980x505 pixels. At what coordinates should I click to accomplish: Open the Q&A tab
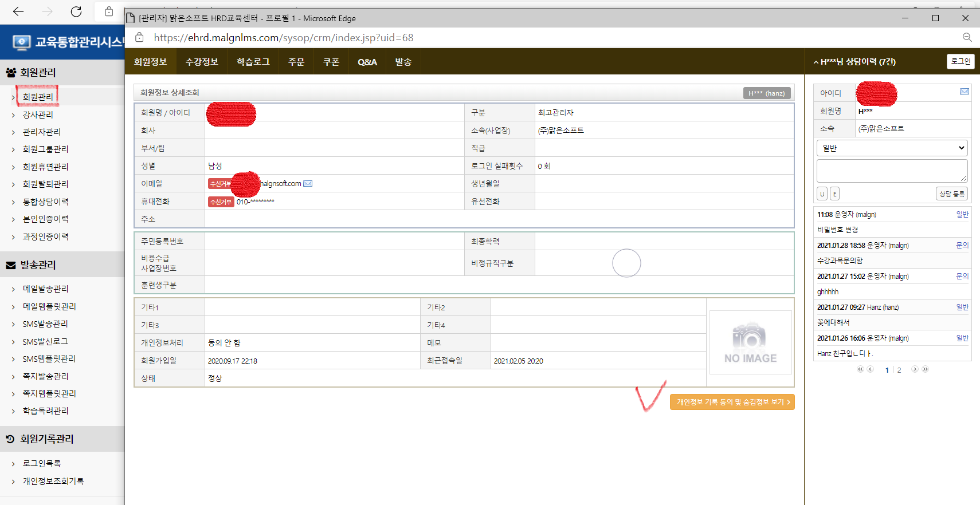coord(367,62)
